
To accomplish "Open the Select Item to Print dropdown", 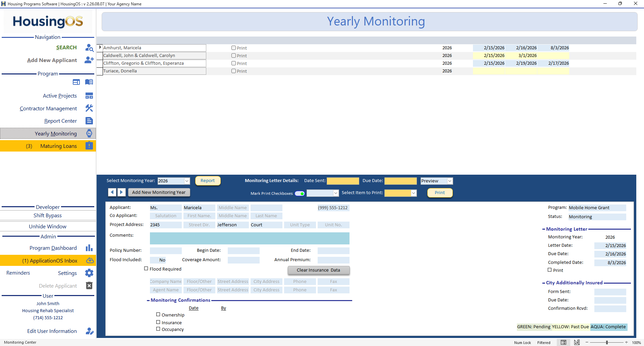I will [414, 193].
